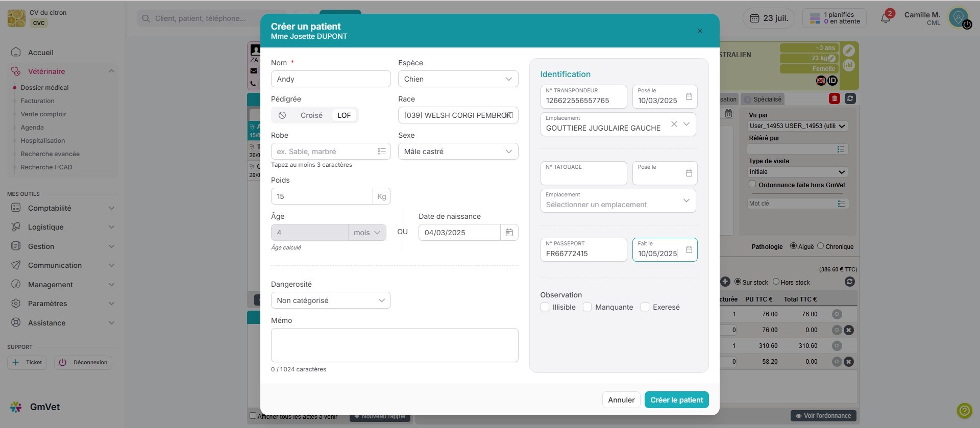Expand the Comptabilité sidebar menu
The height and width of the screenshot is (428, 980).
[62, 208]
